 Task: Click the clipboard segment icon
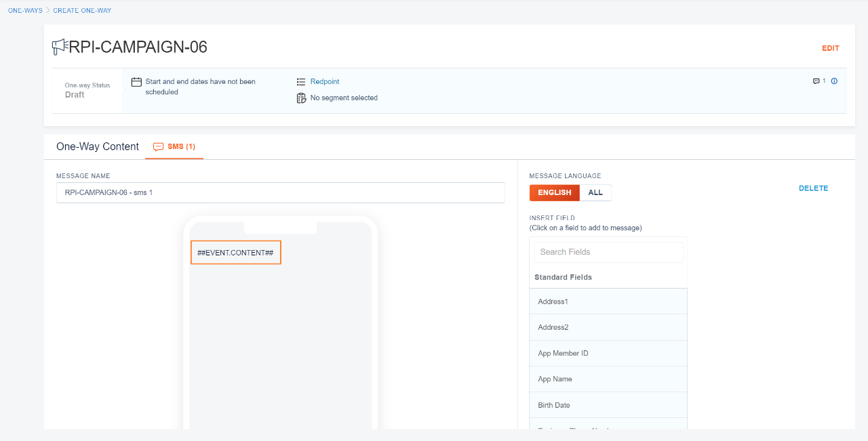302,98
